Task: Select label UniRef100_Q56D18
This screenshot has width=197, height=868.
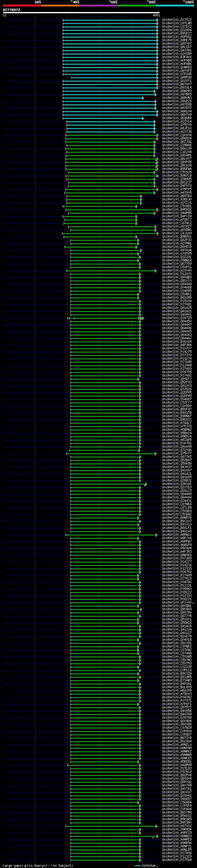Action: pyautogui.click(x=177, y=139)
